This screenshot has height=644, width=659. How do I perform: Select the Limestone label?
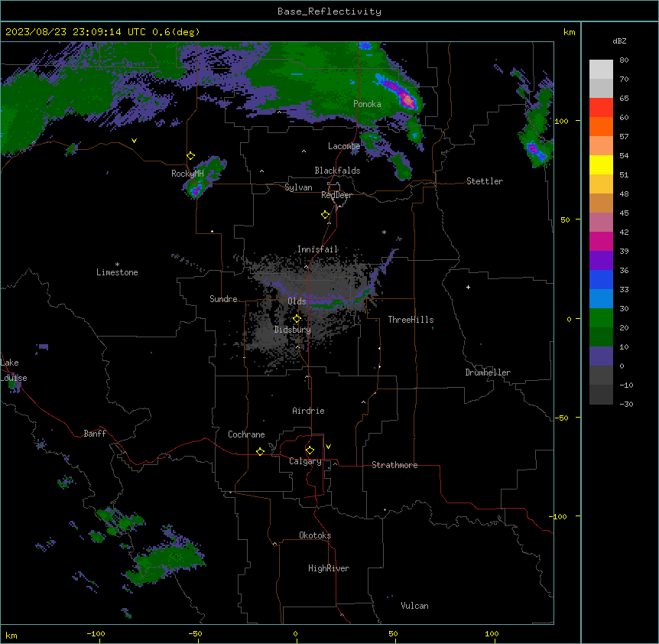117,272
